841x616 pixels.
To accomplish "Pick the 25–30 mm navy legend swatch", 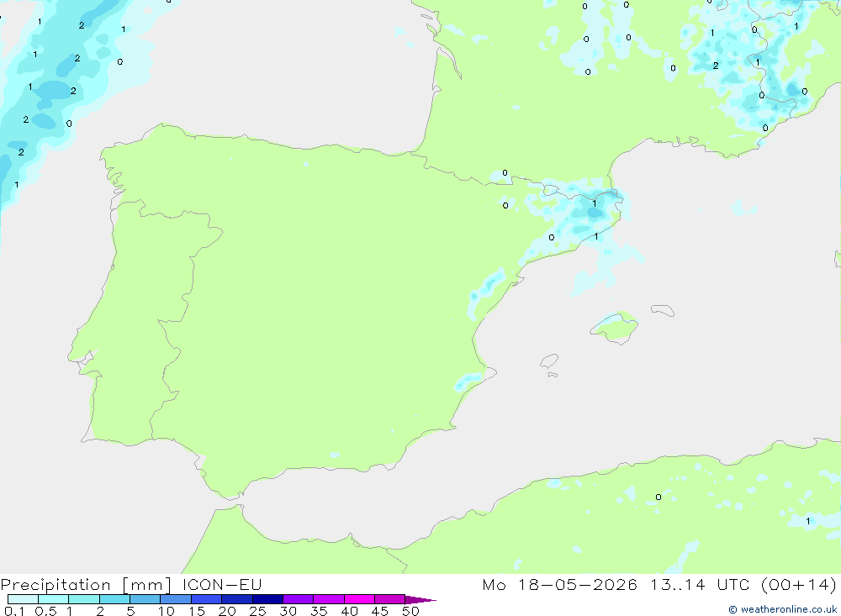I will (267, 599).
